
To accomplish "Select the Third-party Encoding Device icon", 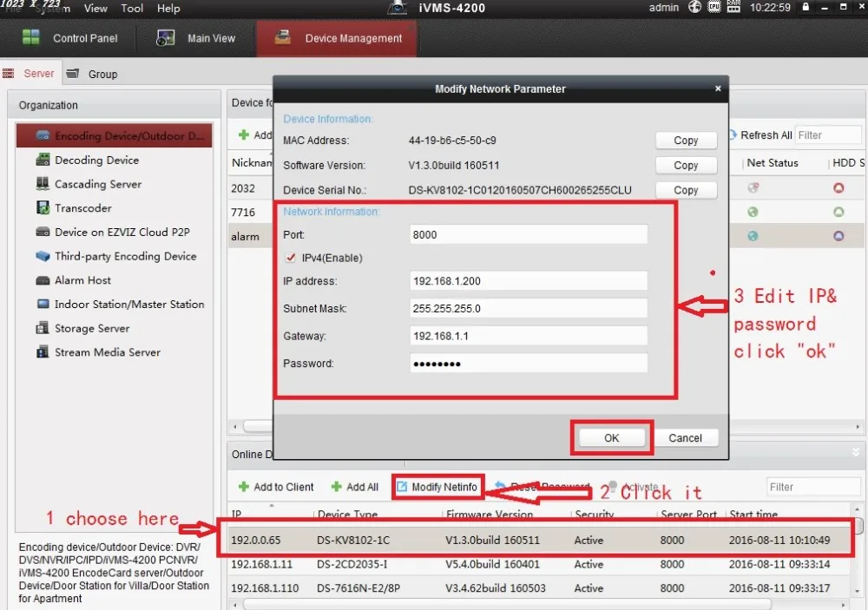I will coord(43,256).
